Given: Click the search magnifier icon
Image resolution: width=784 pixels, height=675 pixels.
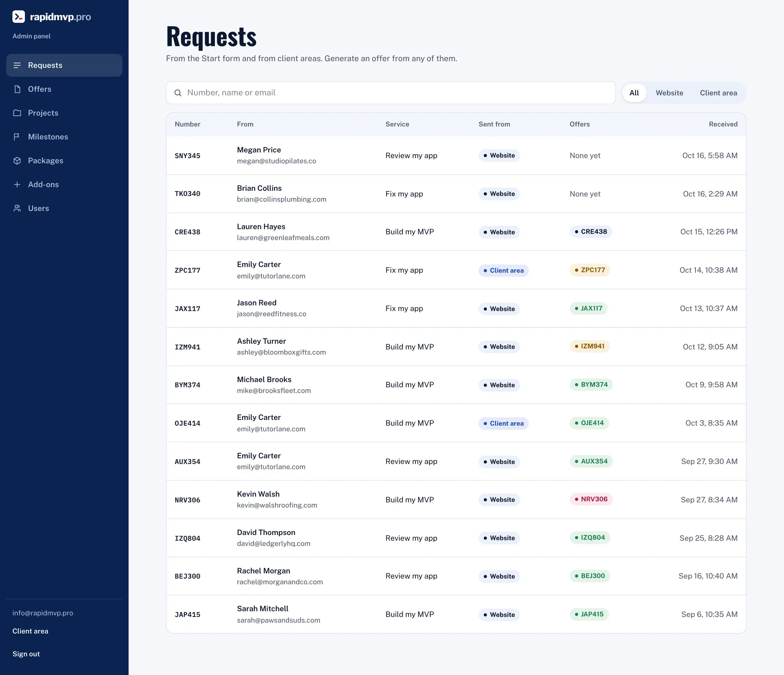Looking at the screenshot, I should click(x=178, y=93).
